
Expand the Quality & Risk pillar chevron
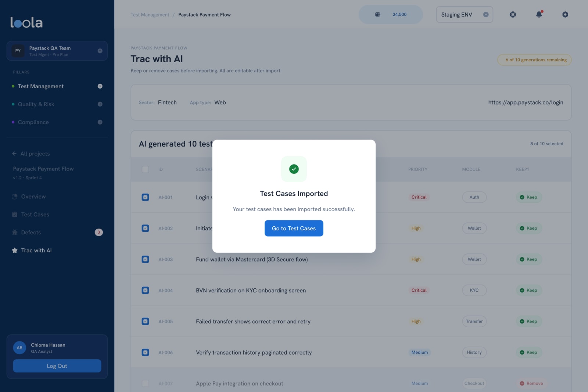100,104
